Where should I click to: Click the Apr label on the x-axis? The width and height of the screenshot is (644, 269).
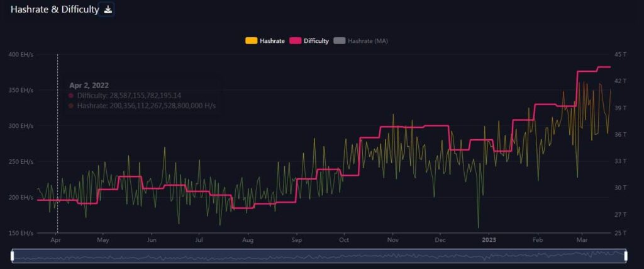(55, 240)
